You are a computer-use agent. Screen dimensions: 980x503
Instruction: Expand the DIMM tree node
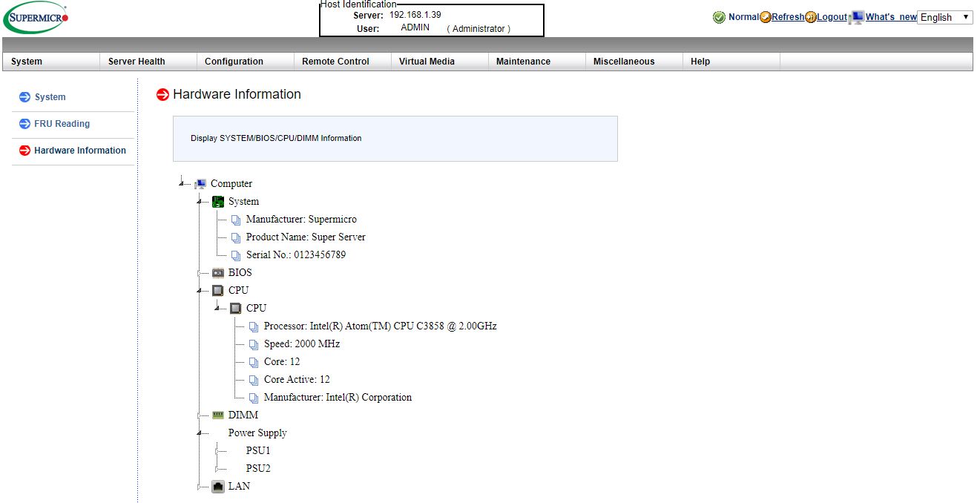200,415
